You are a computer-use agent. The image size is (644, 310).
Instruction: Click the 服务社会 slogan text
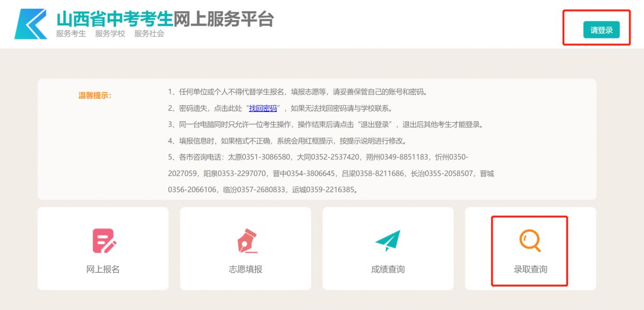point(149,34)
